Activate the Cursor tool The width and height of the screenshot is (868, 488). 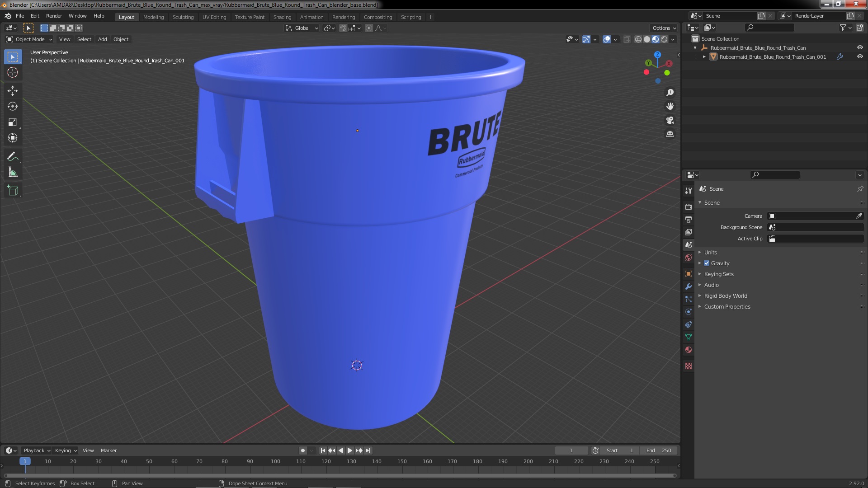point(13,72)
